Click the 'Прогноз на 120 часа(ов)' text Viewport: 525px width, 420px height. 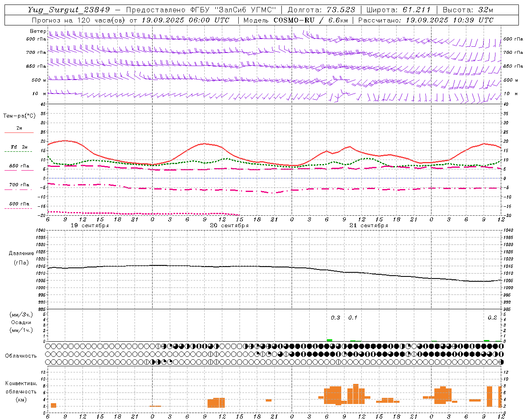(78, 20)
